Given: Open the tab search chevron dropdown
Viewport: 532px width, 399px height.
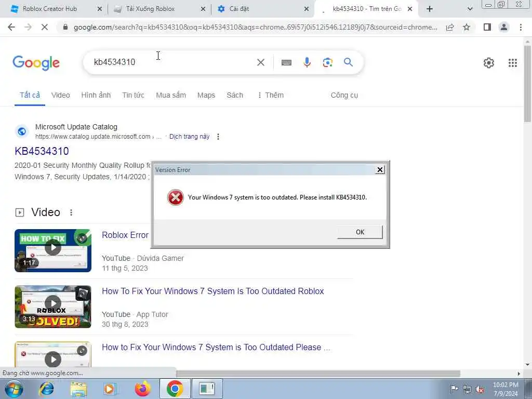Looking at the screenshot, I should (x=470, y=9).
